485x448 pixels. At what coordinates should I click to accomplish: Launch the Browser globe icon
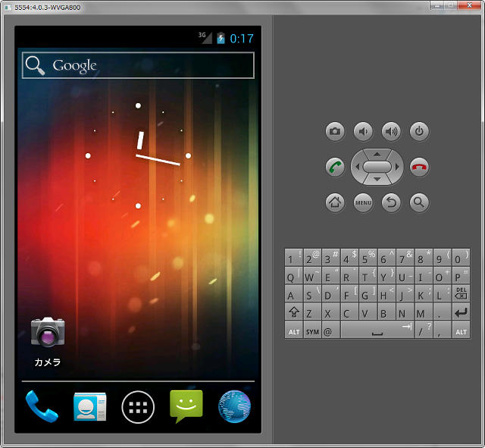coord(234,406)
